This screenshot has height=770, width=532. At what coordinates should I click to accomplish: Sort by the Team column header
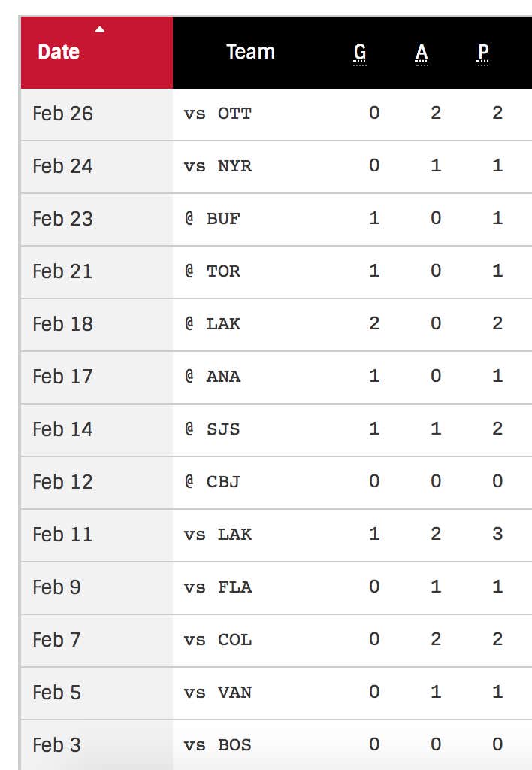click(250, 52)
